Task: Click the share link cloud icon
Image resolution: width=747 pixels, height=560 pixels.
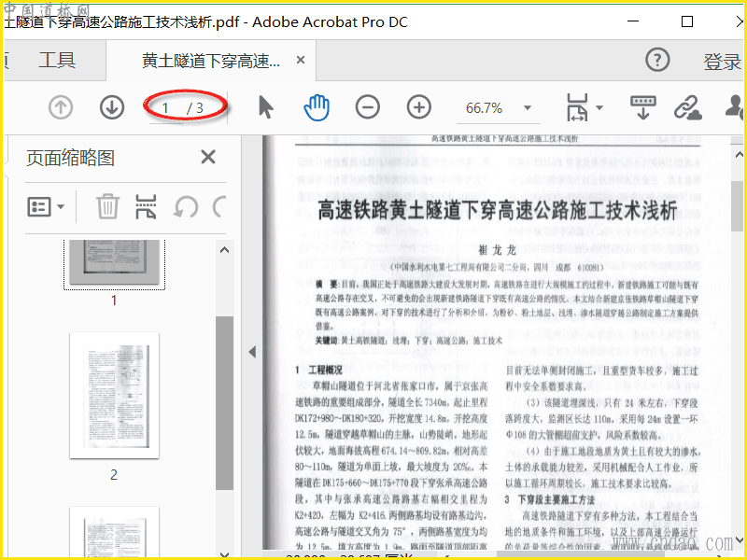Action: [687, 107]
